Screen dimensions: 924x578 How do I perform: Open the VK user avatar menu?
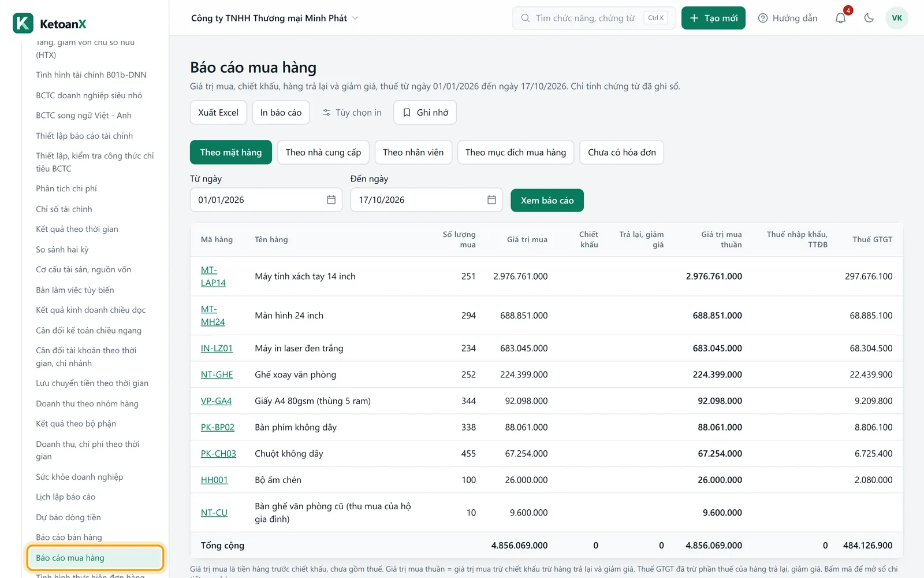point(897,18)
